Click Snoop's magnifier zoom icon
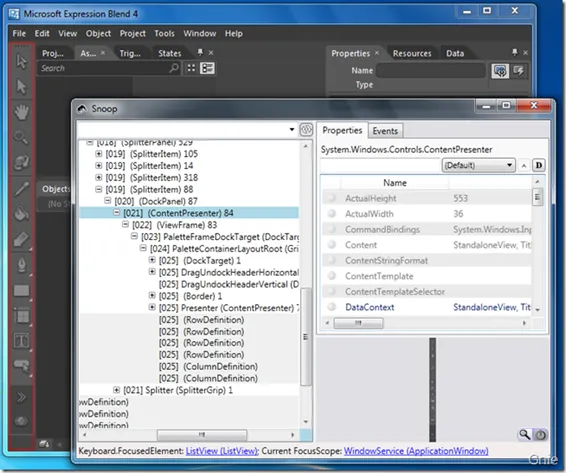The image size is (566, 473). coord(524,434)
